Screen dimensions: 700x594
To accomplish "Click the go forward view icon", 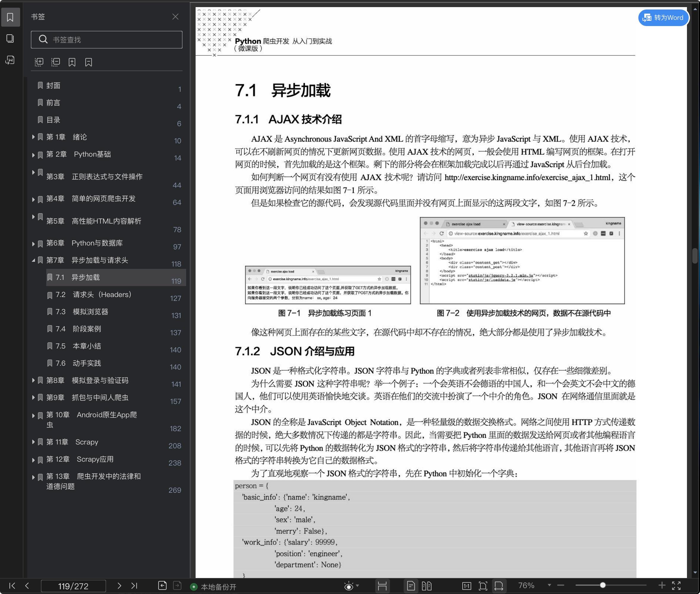I will (x=177, y=586).
